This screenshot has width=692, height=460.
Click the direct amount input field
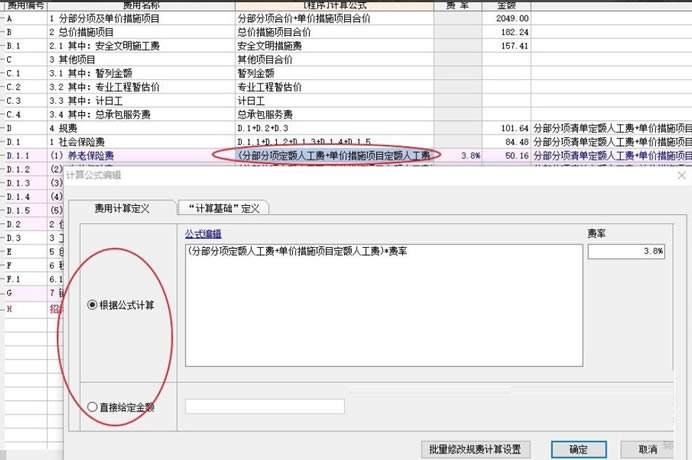pyautogui.click(x=265, y=406)
